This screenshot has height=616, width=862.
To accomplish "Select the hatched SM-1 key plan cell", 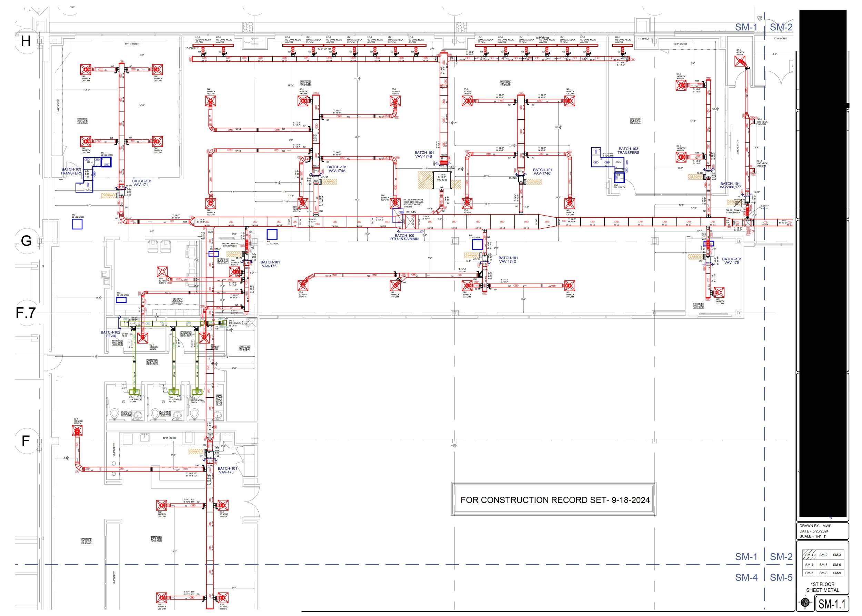I will pyautogui.click(x=809, y=555).
